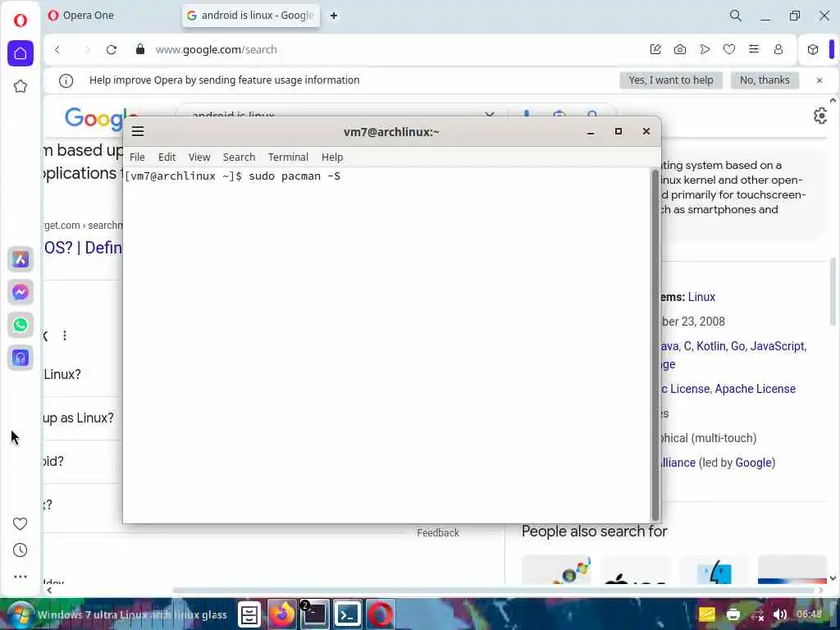Click the terminal window vertical scrollbar

655,345
